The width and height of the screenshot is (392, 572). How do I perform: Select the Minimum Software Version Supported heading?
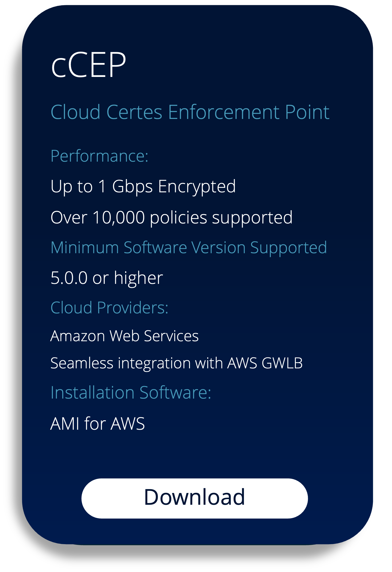pos(189,248)
